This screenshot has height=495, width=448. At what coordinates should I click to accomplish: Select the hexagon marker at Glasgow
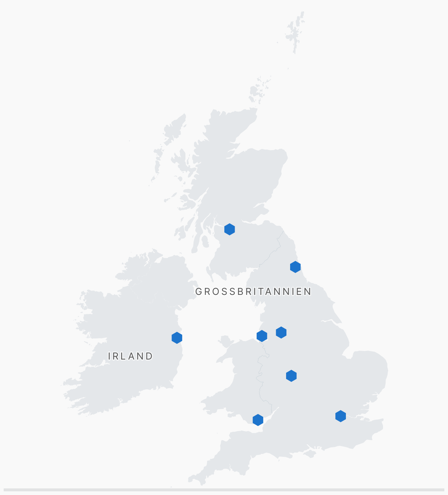(230, 229)
